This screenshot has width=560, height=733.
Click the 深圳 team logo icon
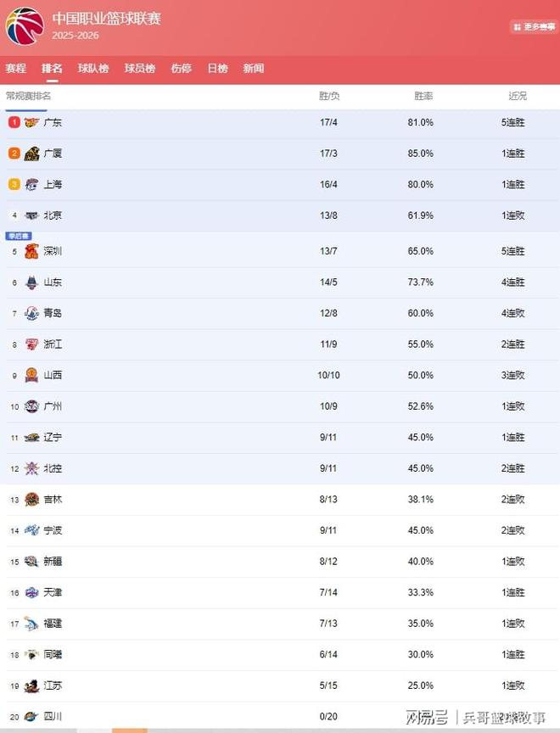coord(31,251)
